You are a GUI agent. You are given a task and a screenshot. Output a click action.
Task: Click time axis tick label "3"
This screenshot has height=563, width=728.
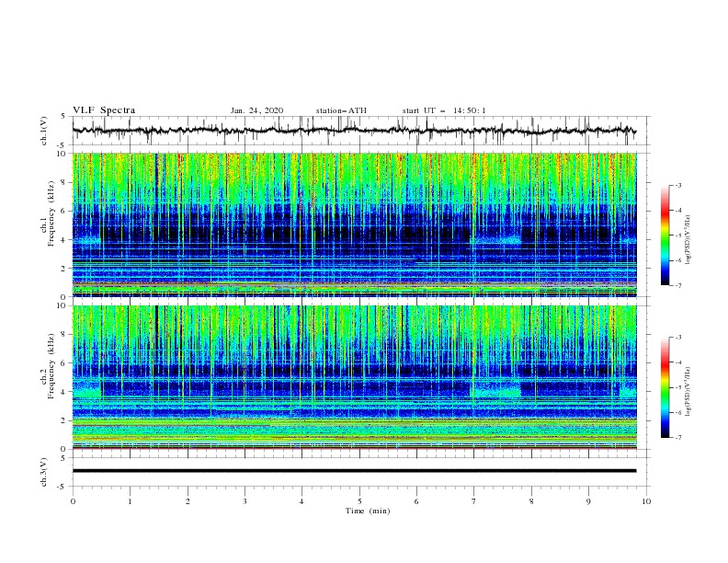[245, 501]
